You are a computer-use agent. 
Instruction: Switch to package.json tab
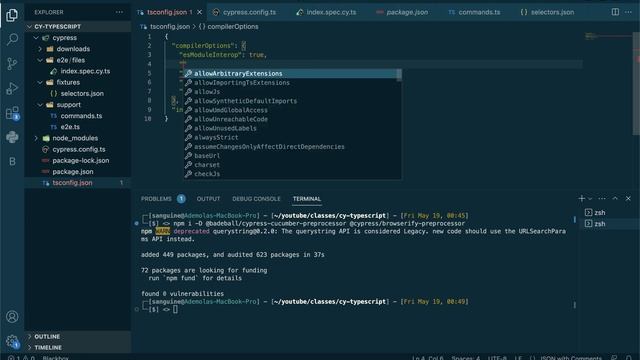pos(402,12)
